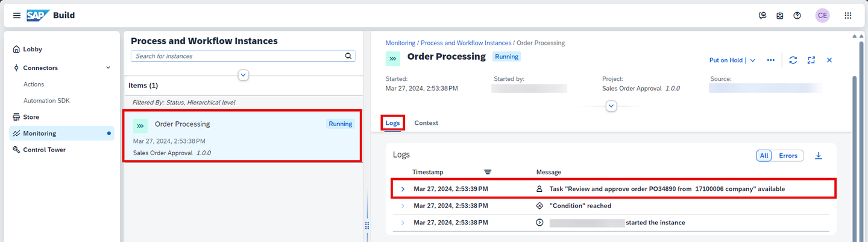
Task: Select Monitoring in the sidebar
Action: pos(61,133)
